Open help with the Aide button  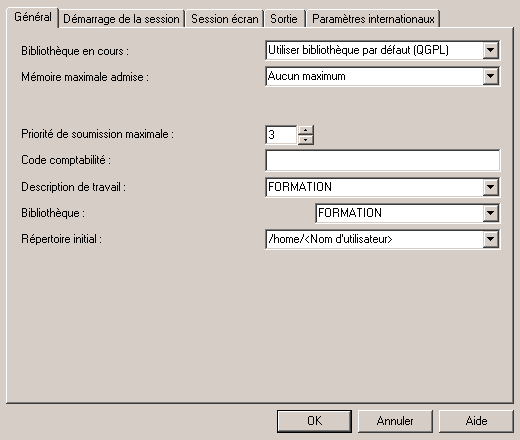point(476,421)
